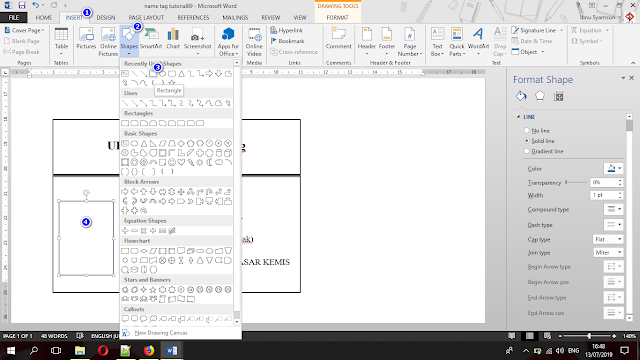Open Firefox from the taskbar
The image size is (640, 360).
coord(149,350)
